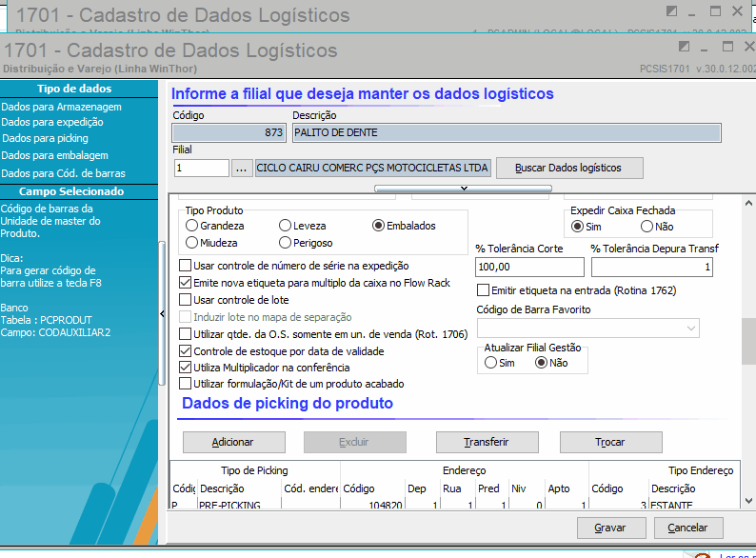Toggle Emite nova etiqueta Flow Rack checkbox
Screen dimensions: 756x558
point(185,283)
